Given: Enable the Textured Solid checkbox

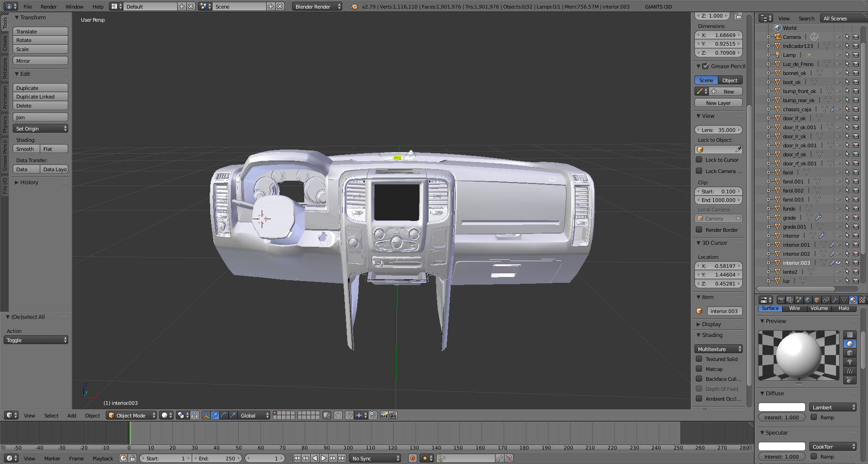Looking at the screenshot, I should [699, 359].
